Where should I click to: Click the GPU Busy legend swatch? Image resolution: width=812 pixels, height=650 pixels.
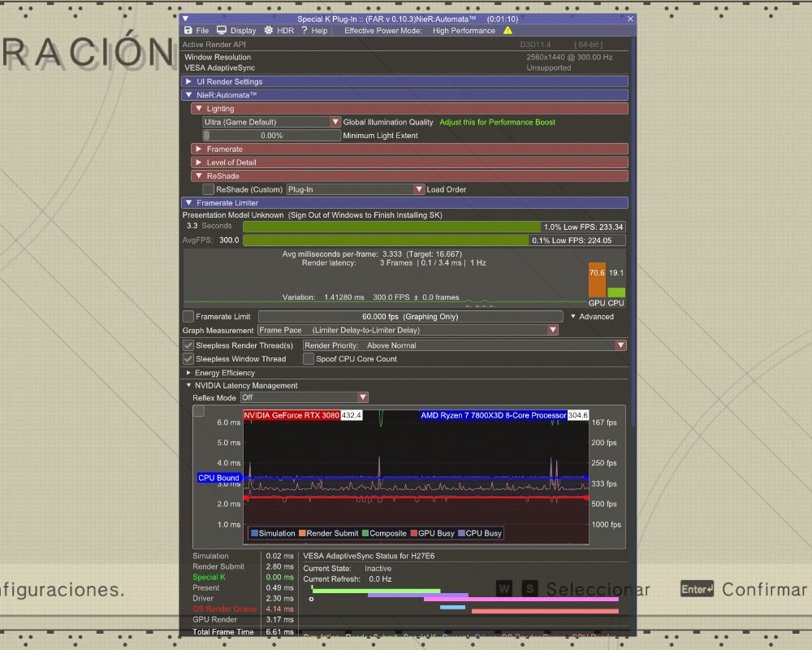pos(414,533)
